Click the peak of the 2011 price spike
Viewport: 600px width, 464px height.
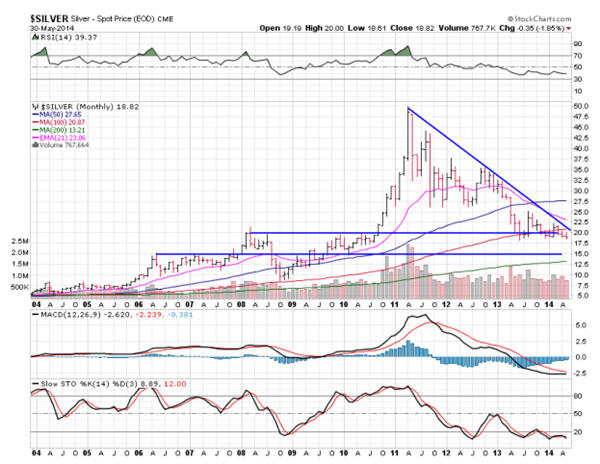[409, 109]
